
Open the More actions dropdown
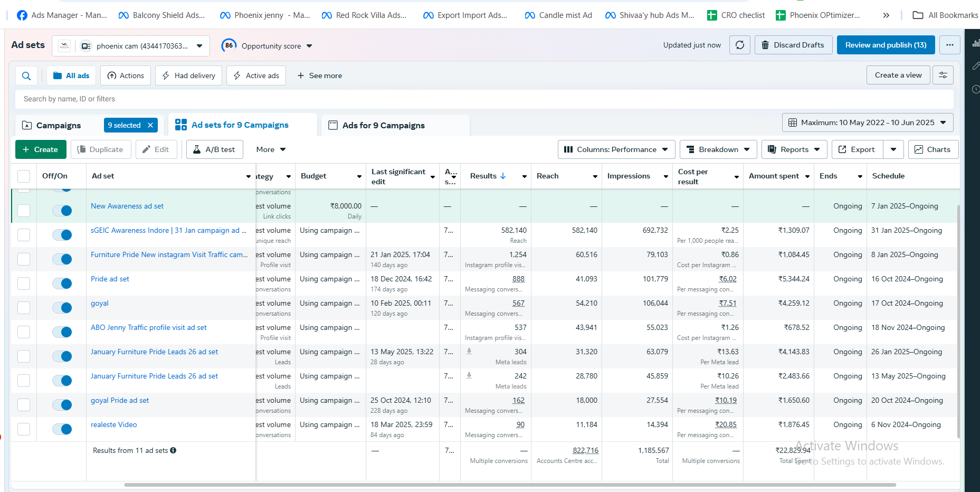point(271,149)
